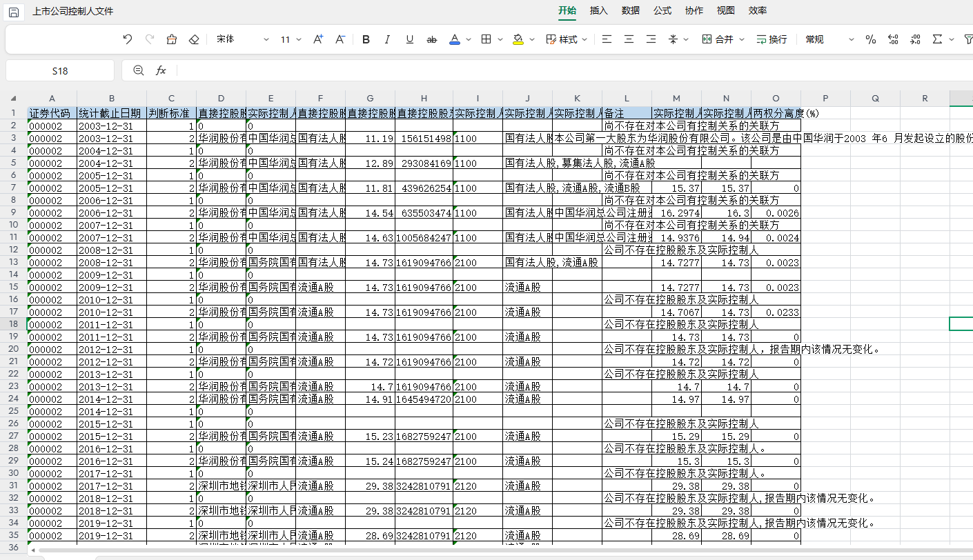Increase the font size with A+ icon
Image resolution: width=973 pixels, height=560 pixels.
tap(318, 39)
